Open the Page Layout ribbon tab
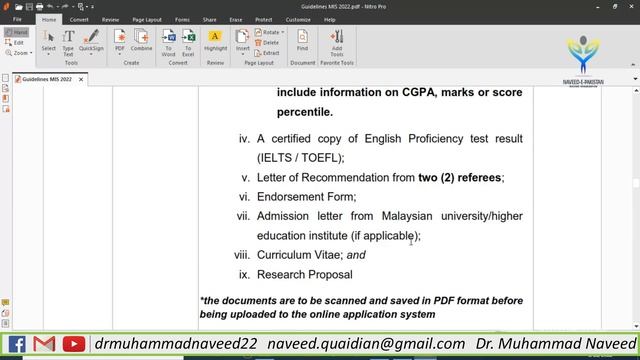640x360 pixels. [147, 20]
